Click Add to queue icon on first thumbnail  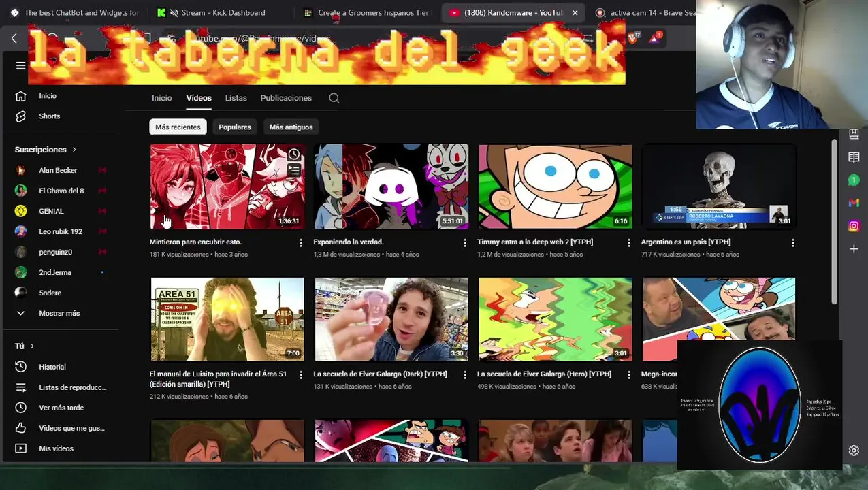293,171
